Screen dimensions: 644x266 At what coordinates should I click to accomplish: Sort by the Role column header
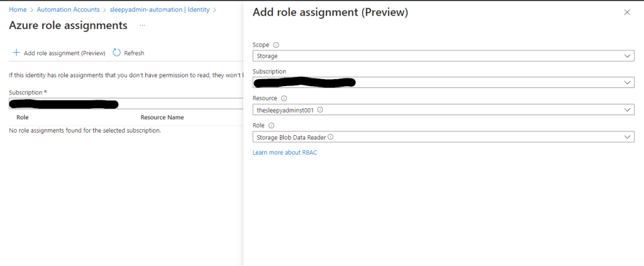[x=23, y=117]
